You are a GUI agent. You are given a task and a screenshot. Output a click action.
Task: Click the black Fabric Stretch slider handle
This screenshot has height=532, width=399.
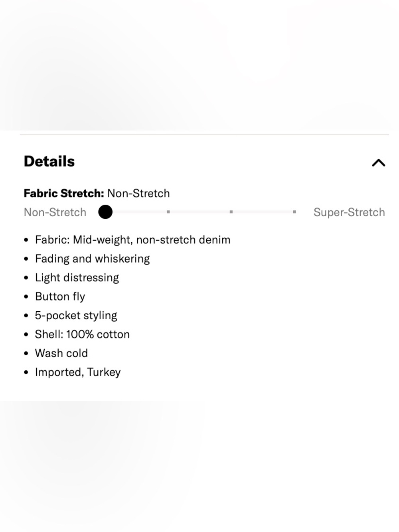tap(105, 212)
